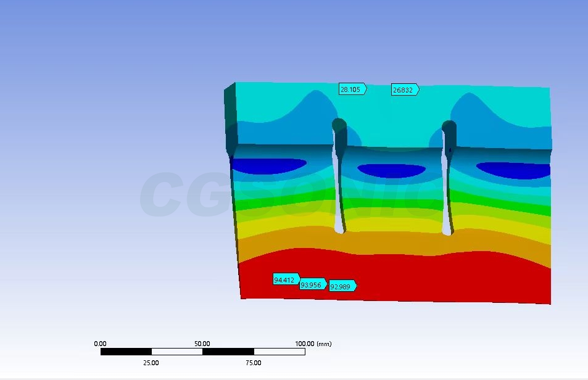Viewport: 588px width, 380px height.
Task: Click the 75.00 scale ruler label
Action: 254,363
